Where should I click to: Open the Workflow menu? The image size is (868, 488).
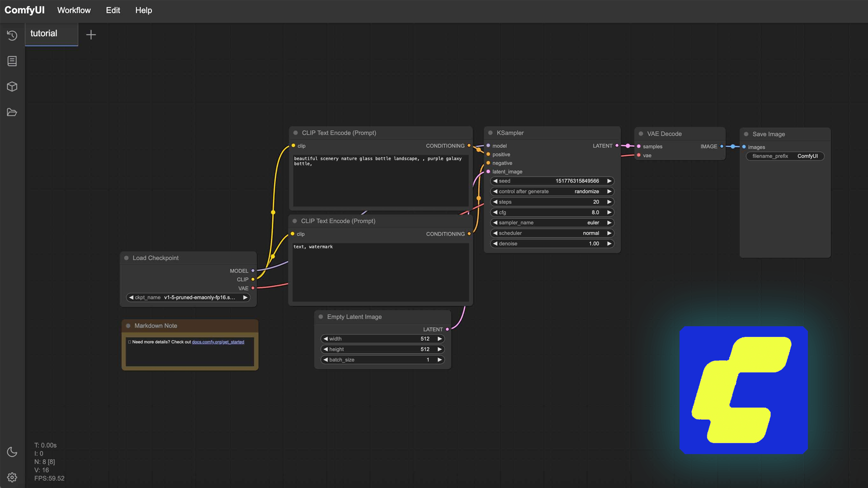[x=74, y=10]
